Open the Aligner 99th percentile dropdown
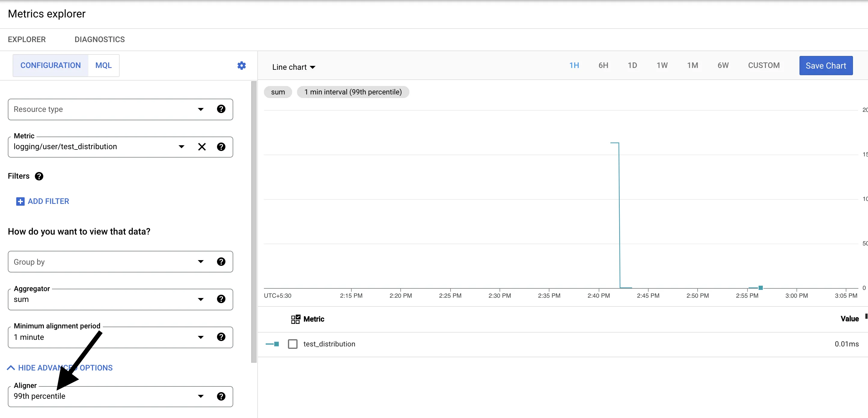 pos(200,396)
